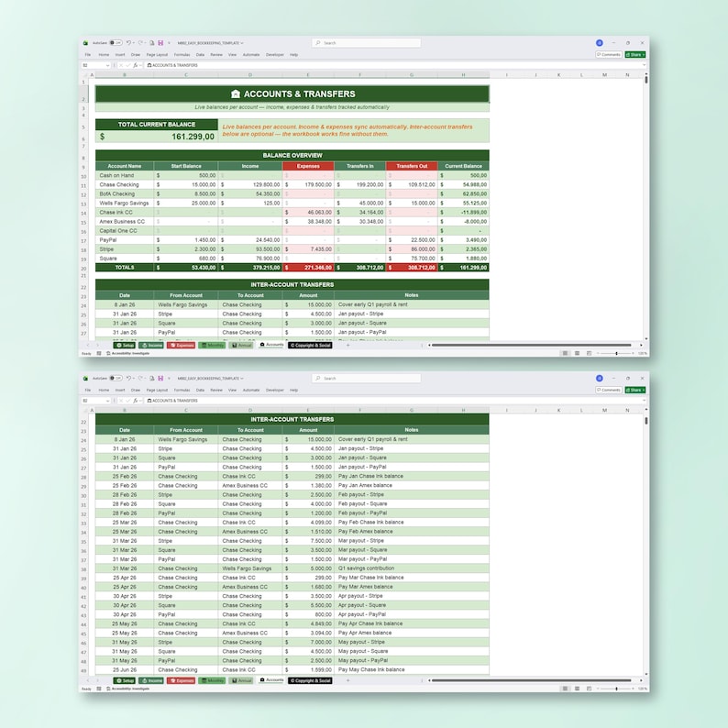
Task: Select Copyright & Social tab in lower window
Action: (x=310, y=680)
